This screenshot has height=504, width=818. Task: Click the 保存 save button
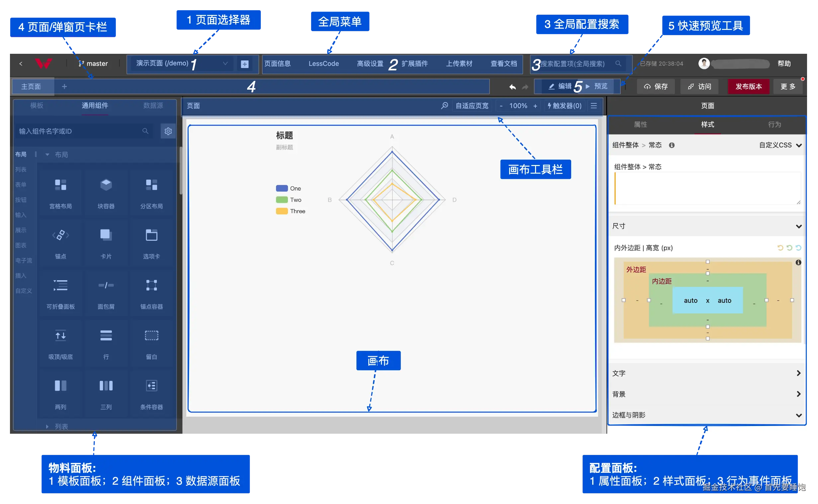[656, 86]
